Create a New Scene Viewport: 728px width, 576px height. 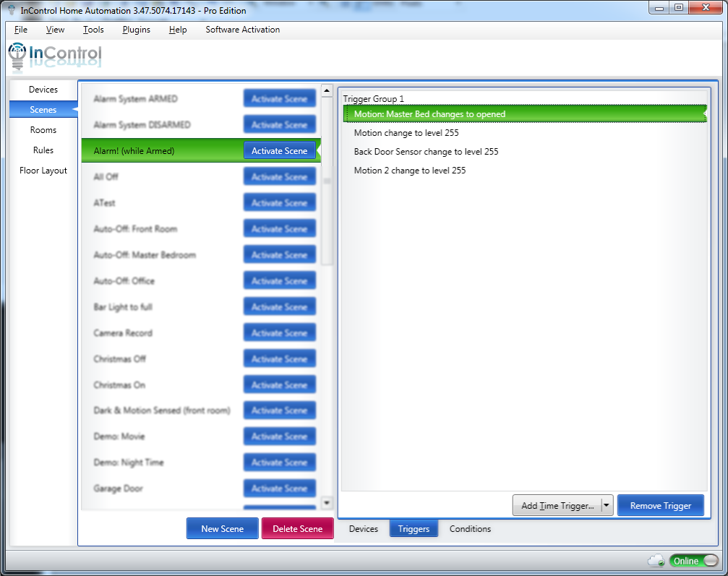coord(222,529)
